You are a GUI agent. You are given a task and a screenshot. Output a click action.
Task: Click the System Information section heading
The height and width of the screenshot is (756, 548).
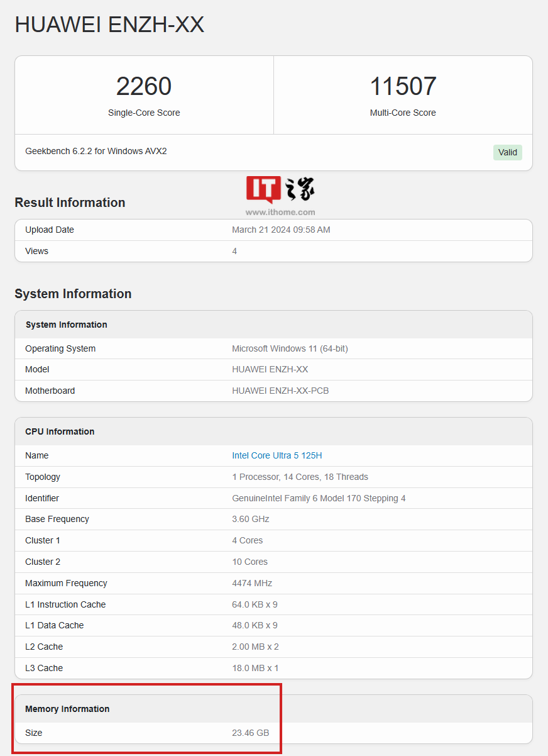tap(73, 294)
